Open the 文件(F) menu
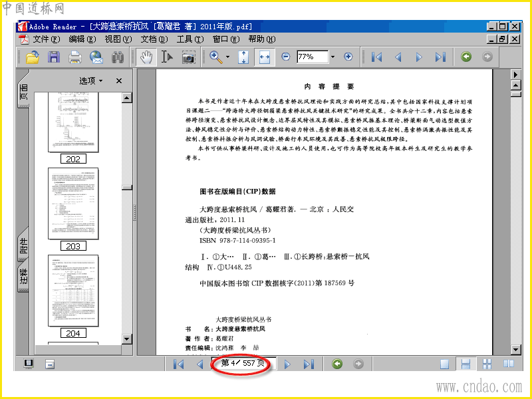The width and height of the screenshot is (532, 399). 46,39
